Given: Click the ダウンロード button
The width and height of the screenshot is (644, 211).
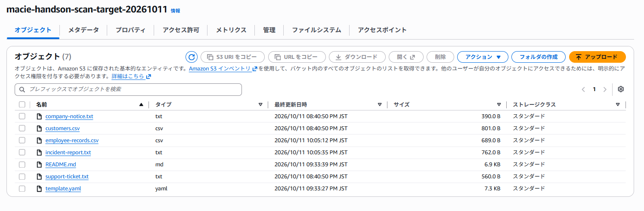Looking at the screenshot, I should (x=357, y=57).
